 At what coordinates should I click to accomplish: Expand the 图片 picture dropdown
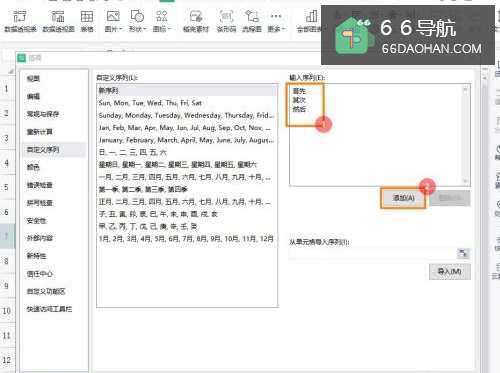coord(113,29)
